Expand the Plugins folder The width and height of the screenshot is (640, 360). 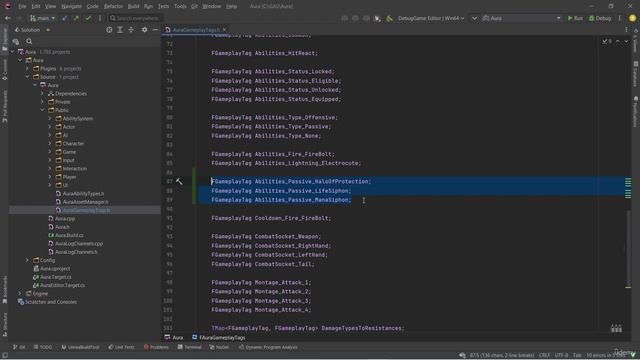coord(27,69)
